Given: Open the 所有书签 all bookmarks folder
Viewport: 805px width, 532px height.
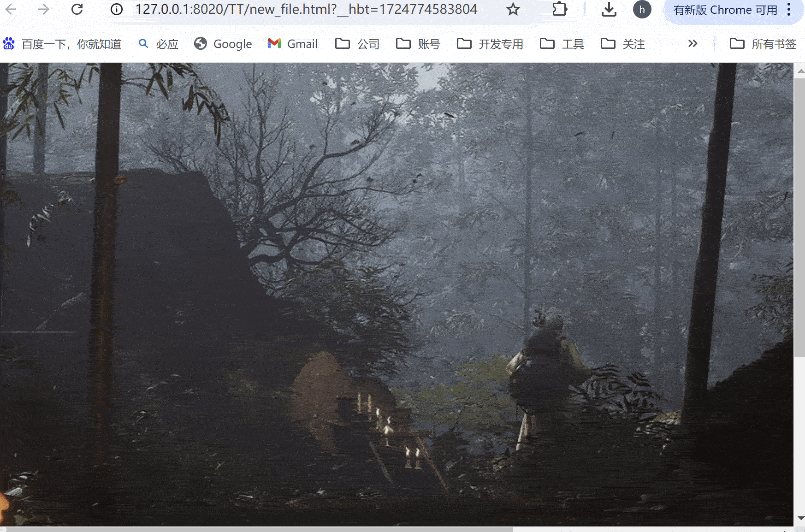Looking at the screenshot, I should click(x=763, y=44).
